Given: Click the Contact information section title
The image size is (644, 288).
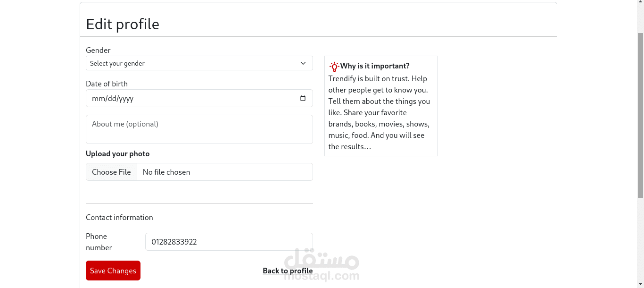Looking at the screenshot, I should coord(119,217).
